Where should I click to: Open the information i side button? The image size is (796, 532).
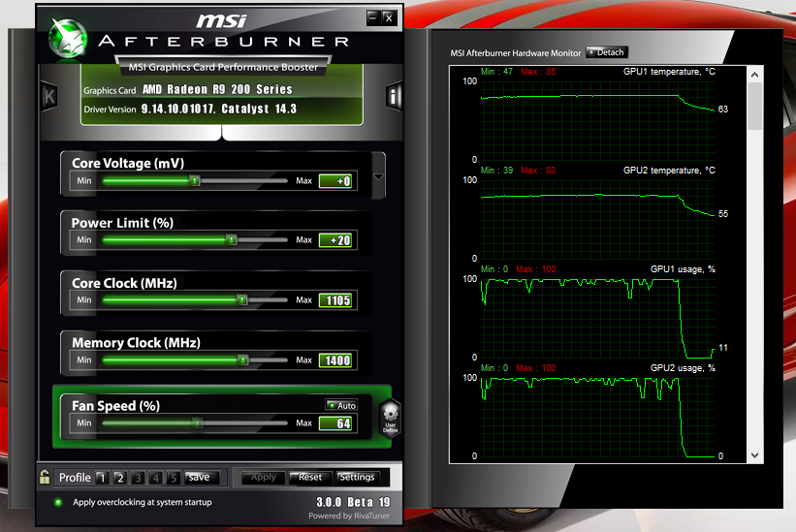[394, 95]
